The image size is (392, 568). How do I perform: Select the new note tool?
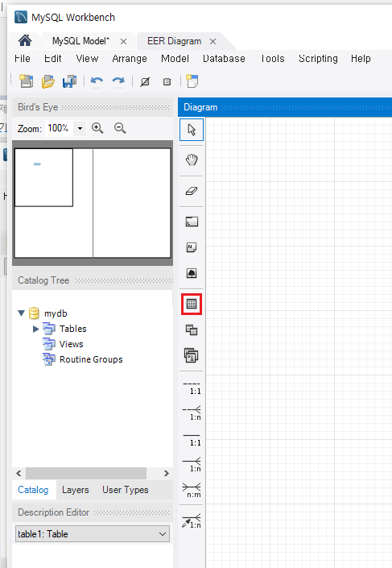point(192,247)
